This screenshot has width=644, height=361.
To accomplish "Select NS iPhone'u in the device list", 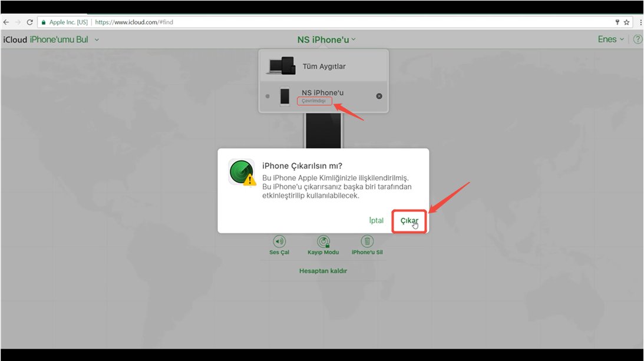I will [322, 93].
